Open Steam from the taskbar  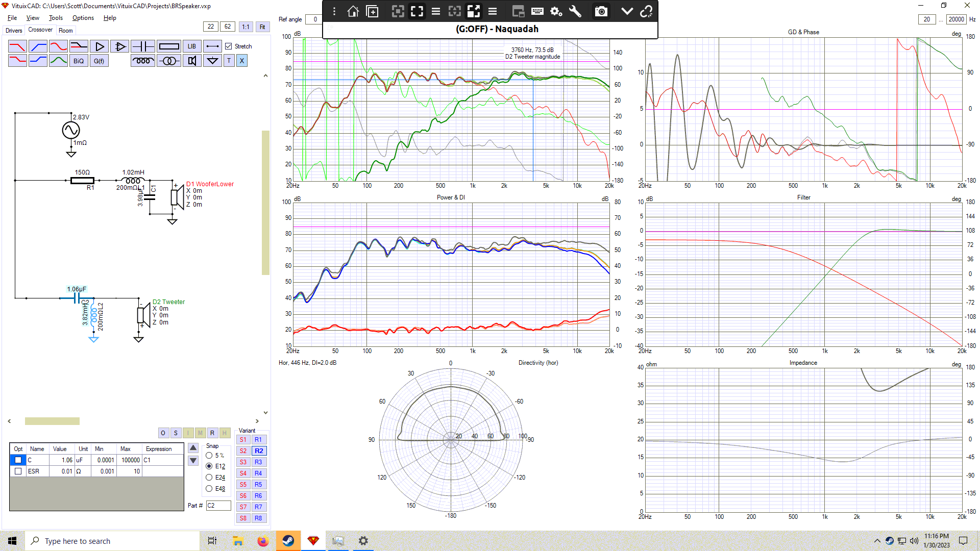(288, 541)
